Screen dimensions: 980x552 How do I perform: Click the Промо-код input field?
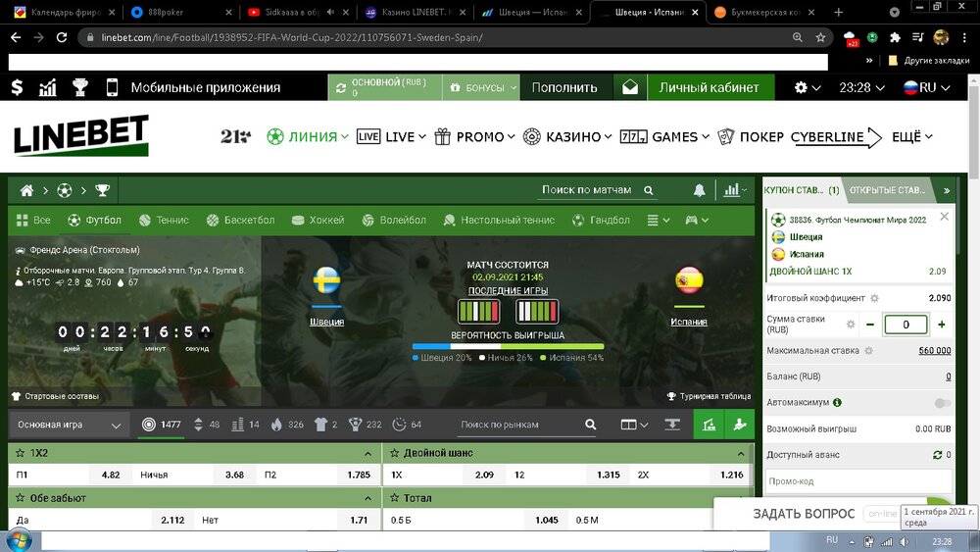point(858,481)
